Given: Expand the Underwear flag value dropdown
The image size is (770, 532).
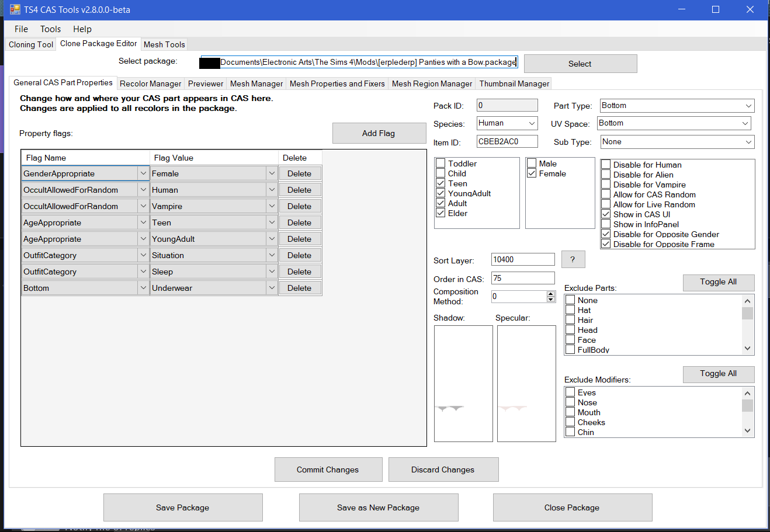Looking at the screenshot, I should 272,288.
